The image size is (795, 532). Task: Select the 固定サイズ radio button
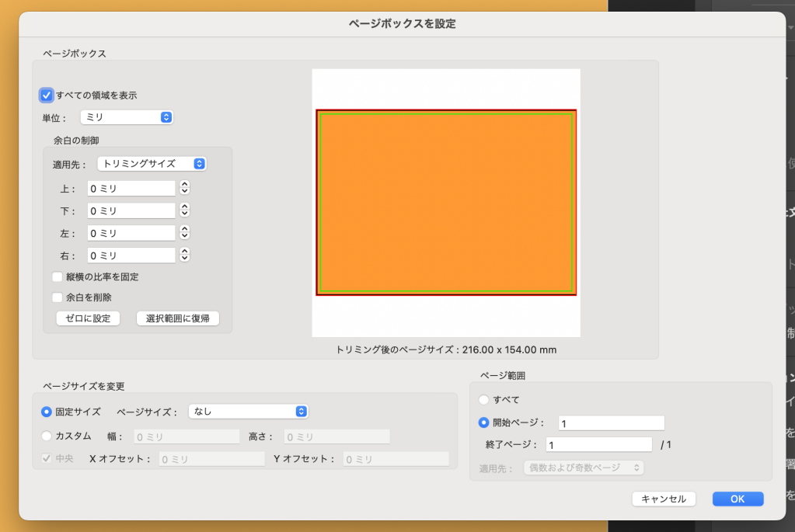[x=47, y=412]
